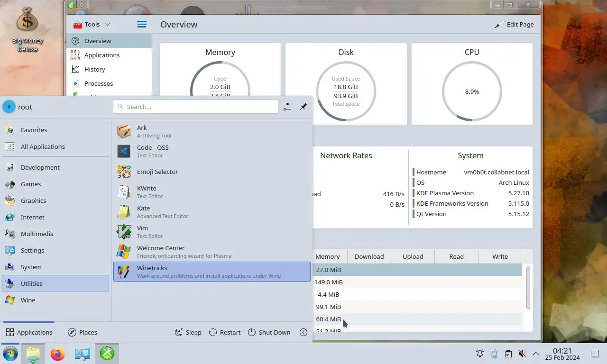Viewport: 607px width, 364px height.
Task: Open the System category
Action: pos(55,267)
